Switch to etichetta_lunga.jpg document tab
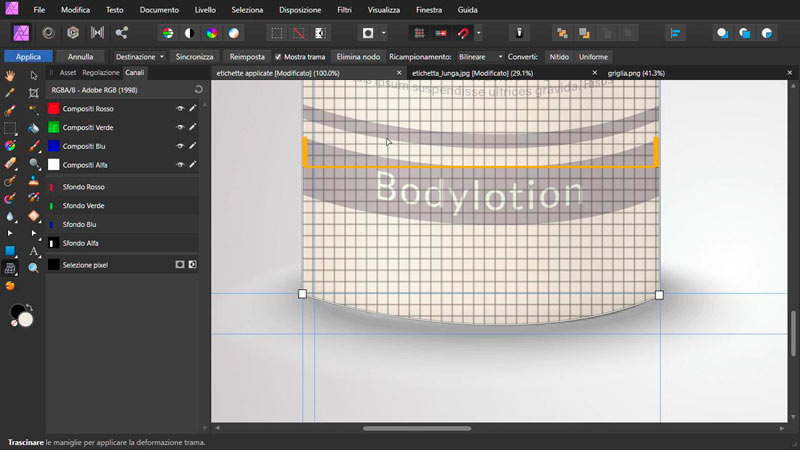Viewport: 800px width, 450px height. coord(472,73)
